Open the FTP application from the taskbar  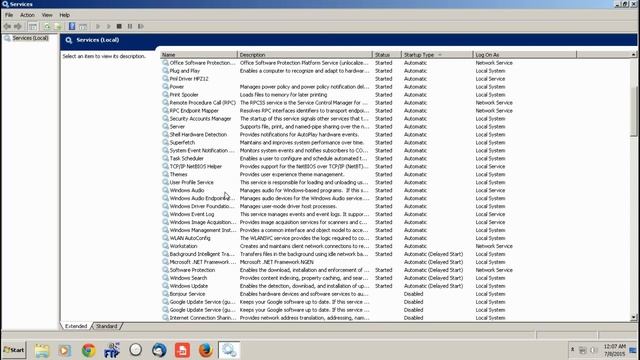(x=112, y=350)
